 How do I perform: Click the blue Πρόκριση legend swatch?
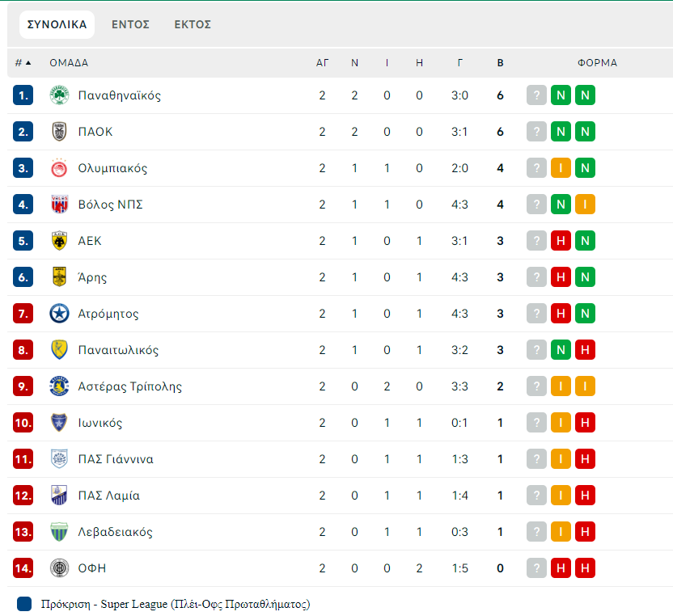[24, 604]
